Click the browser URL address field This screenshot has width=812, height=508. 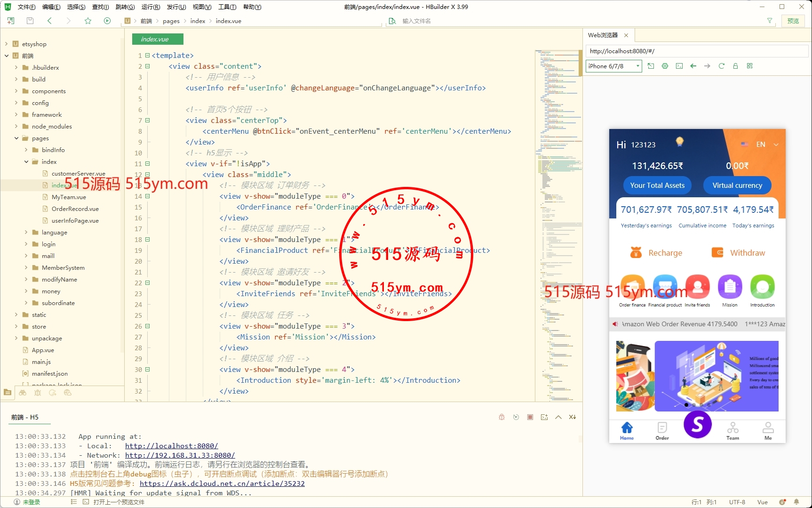[x=696, y=51]
